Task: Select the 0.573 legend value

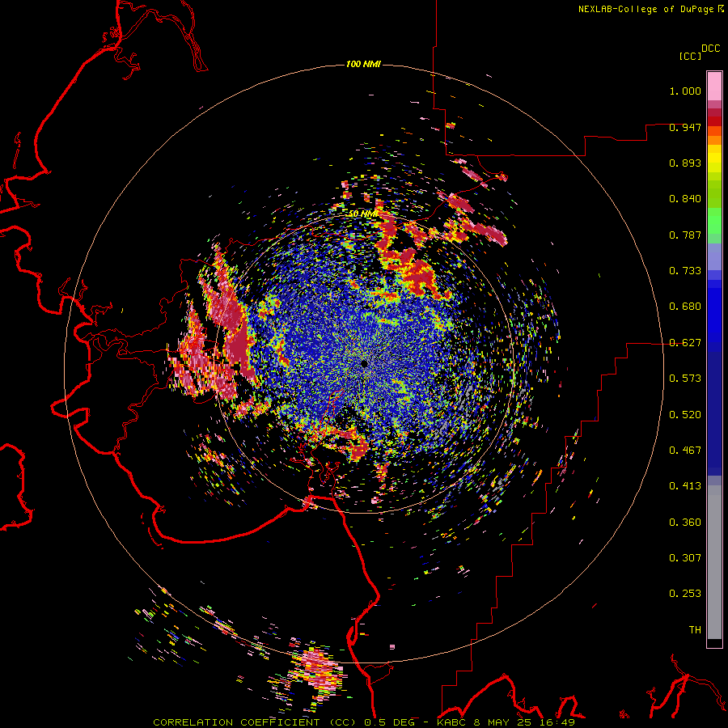Action: click(x=685, y=379)
